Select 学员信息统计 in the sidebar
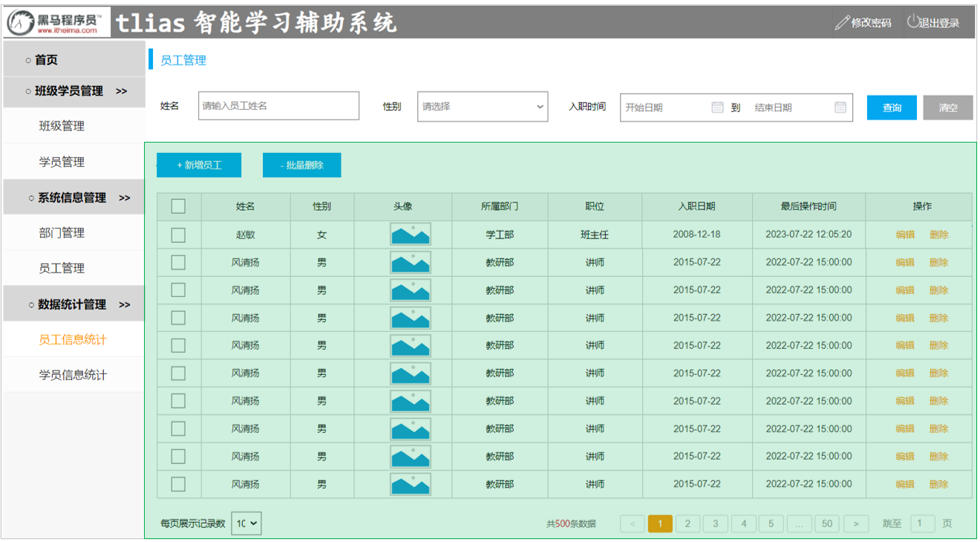Screen dimensions: 980x542 73,375
